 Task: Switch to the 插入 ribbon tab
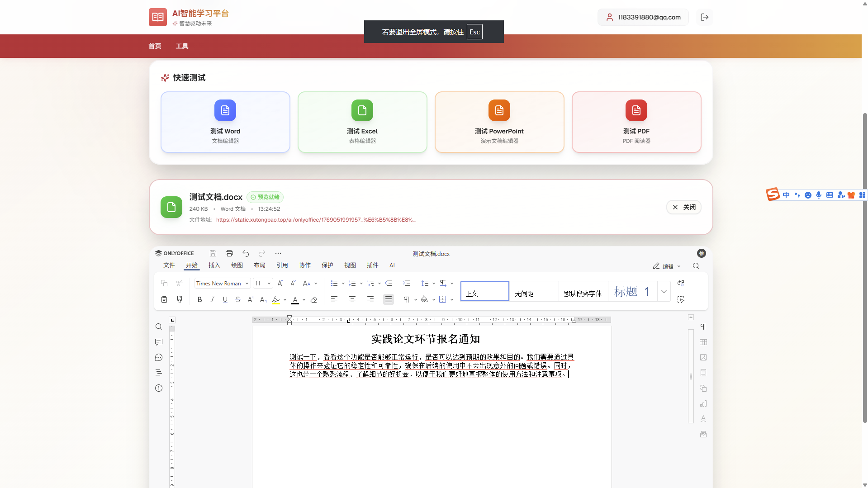[x=213, y=265]
